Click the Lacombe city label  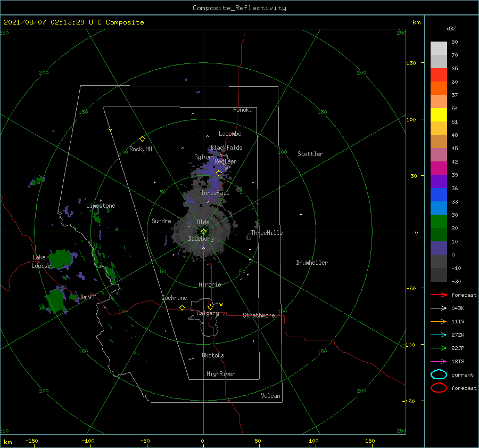230,134
